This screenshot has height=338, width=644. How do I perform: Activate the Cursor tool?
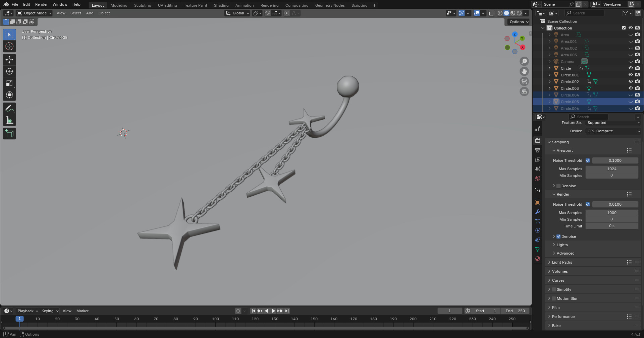tap(9, 46)
